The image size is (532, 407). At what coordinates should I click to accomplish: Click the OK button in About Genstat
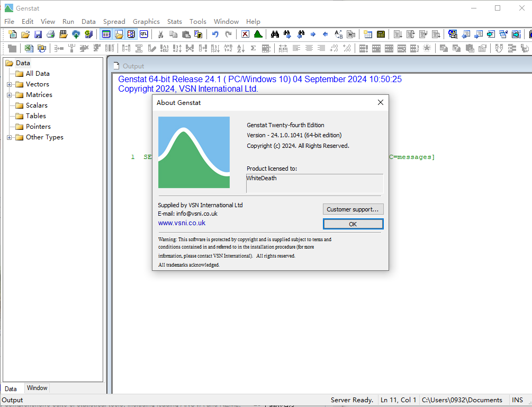[x=353, y=224]
